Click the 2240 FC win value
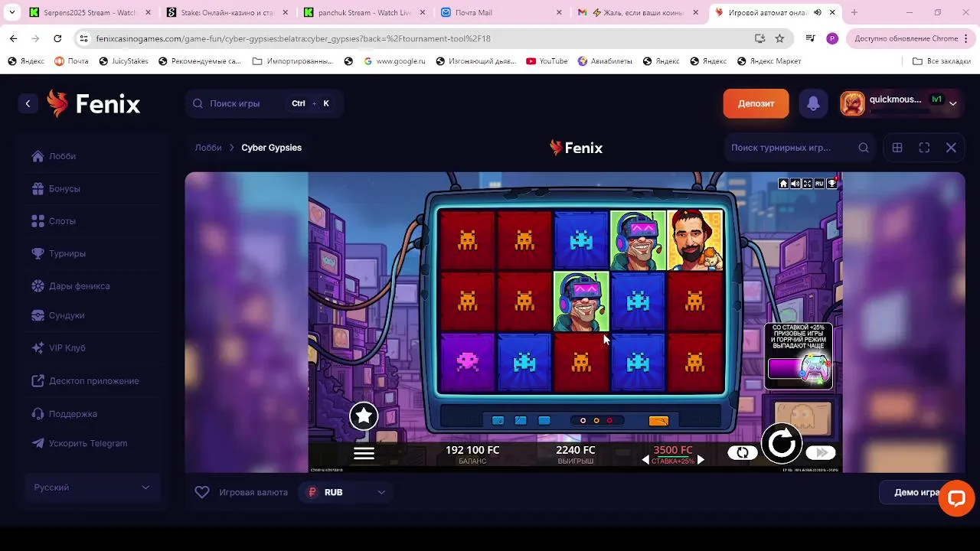The width and height of the screenshot is (980, 551). click(x=576, y=450)
